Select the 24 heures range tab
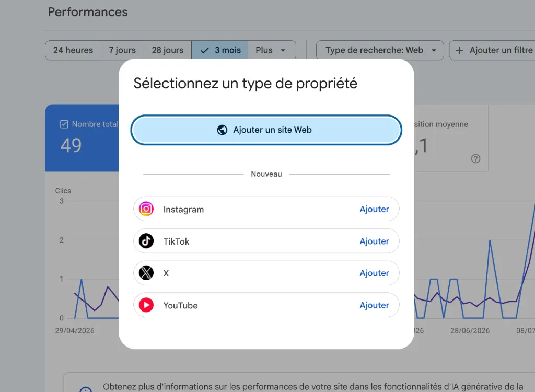535x392 pixels. (x=73, y=50)
